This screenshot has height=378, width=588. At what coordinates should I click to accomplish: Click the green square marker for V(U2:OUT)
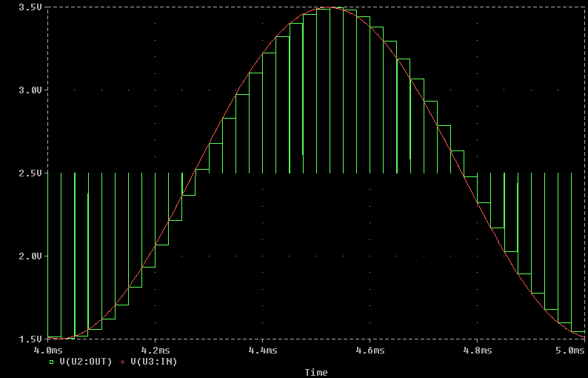click(52, 362)
